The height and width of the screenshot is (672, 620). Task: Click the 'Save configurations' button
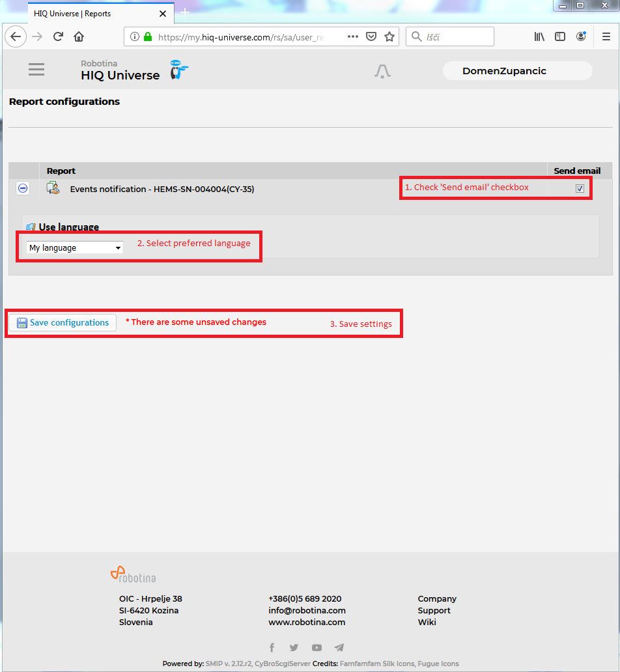click(x=63, y=323)
